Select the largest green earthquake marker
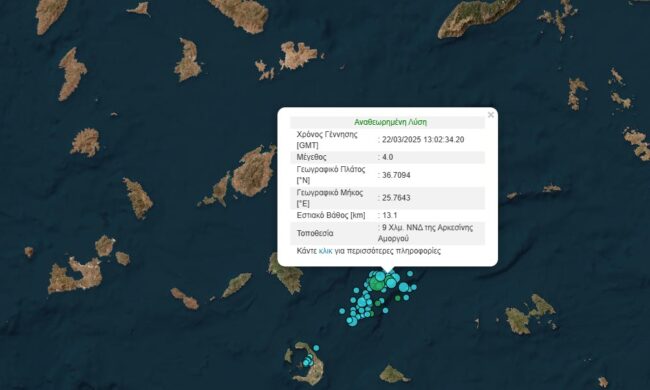 tap(377, 284)
